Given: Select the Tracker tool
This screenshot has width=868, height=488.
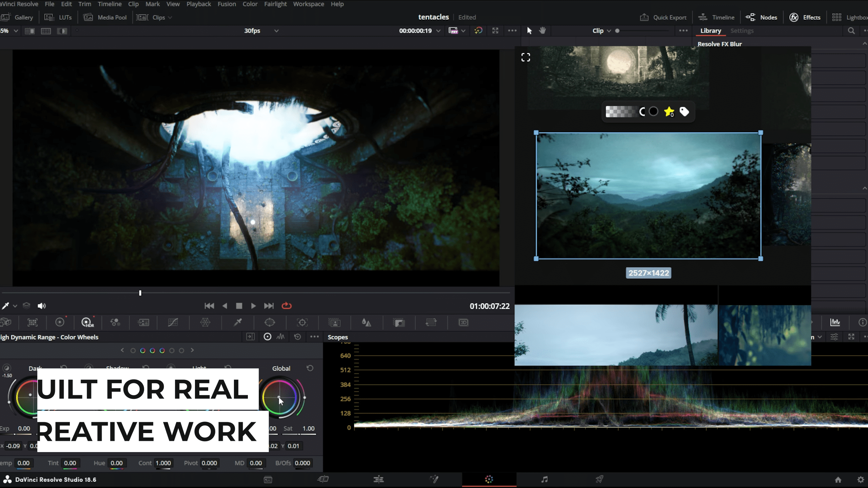Looking at the screenshot, I should coord(302,323).
